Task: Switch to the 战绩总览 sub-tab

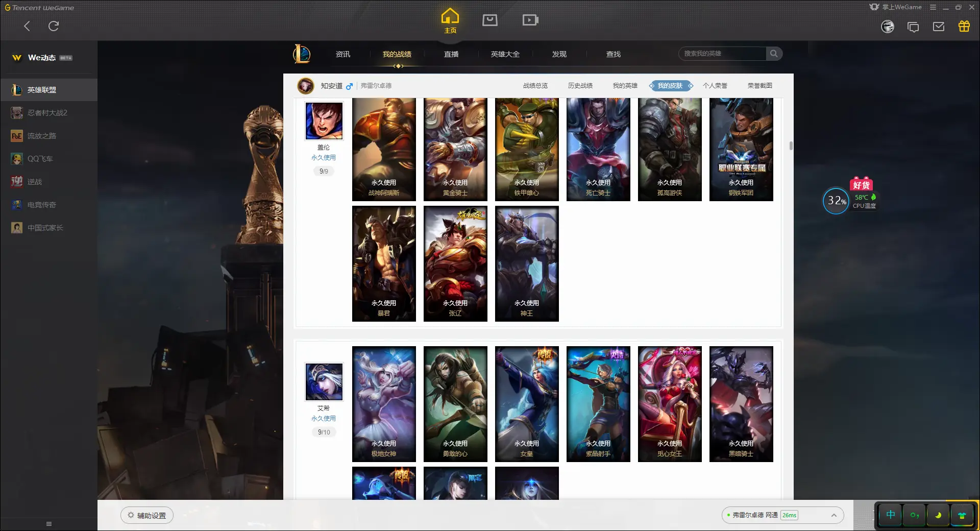Action: (535, 86)
